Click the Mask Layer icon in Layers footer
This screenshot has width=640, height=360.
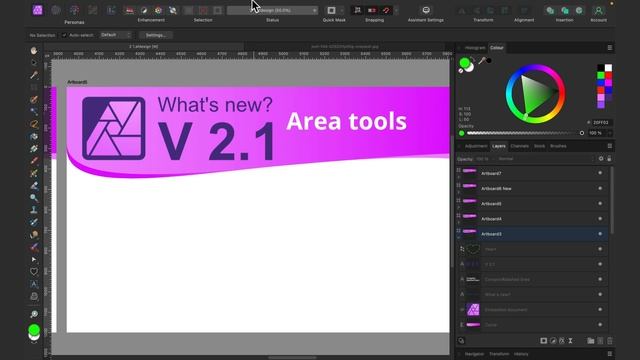(543, 340)
